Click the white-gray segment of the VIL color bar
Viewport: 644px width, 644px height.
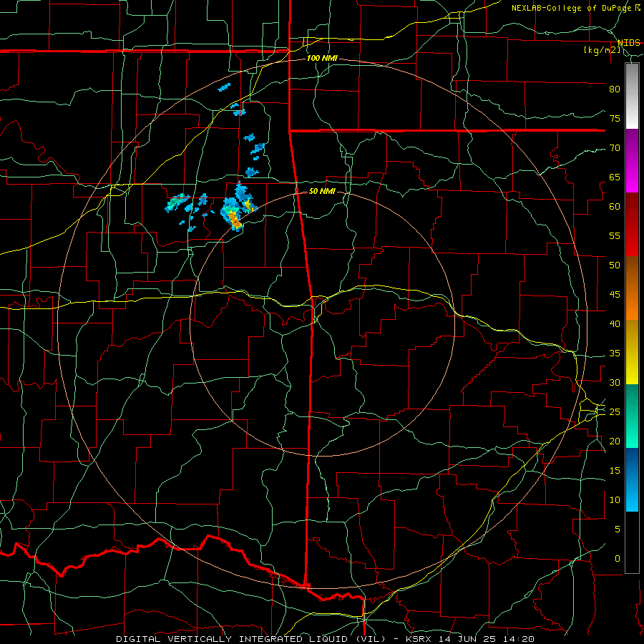click(x=632, y=96)
